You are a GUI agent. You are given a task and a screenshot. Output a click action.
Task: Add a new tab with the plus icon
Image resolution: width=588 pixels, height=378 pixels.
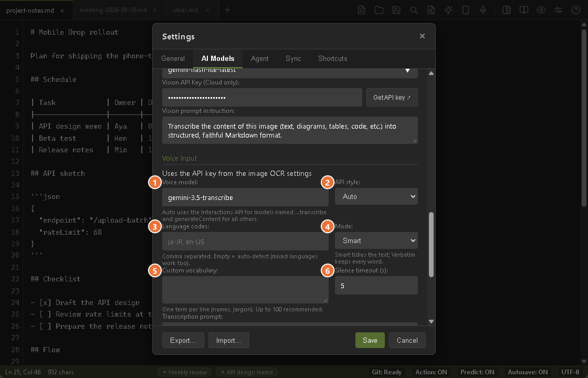click(228, 10)
